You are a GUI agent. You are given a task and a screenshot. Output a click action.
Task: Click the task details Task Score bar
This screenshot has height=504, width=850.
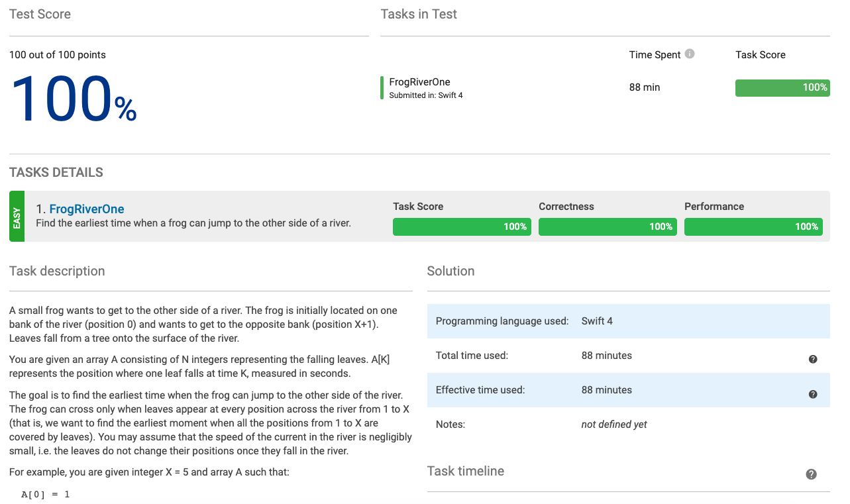(x=462, y=227)
